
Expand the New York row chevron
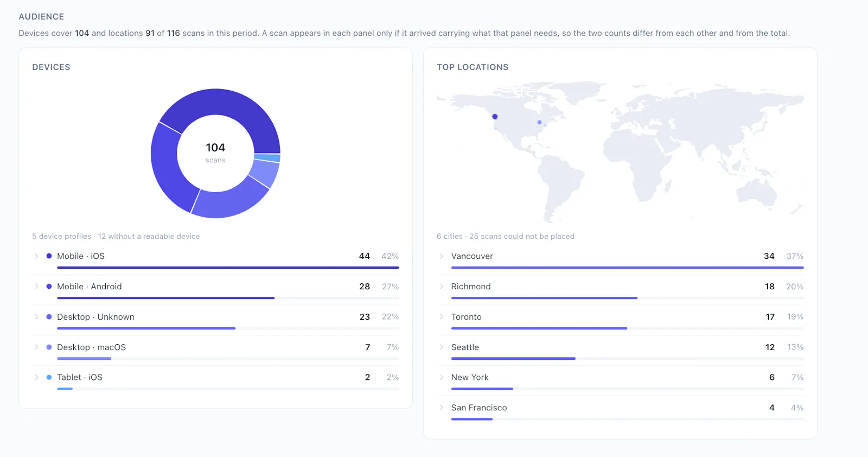pos(441,377)
